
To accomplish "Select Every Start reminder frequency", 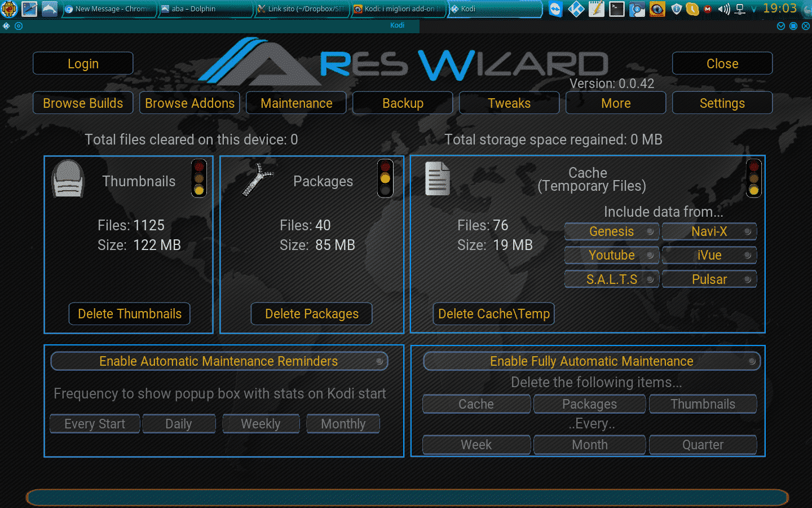I will coord(95,423).
